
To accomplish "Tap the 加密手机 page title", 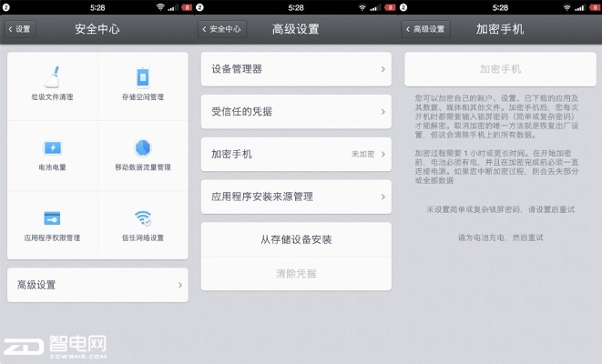I will click(500, 29).
